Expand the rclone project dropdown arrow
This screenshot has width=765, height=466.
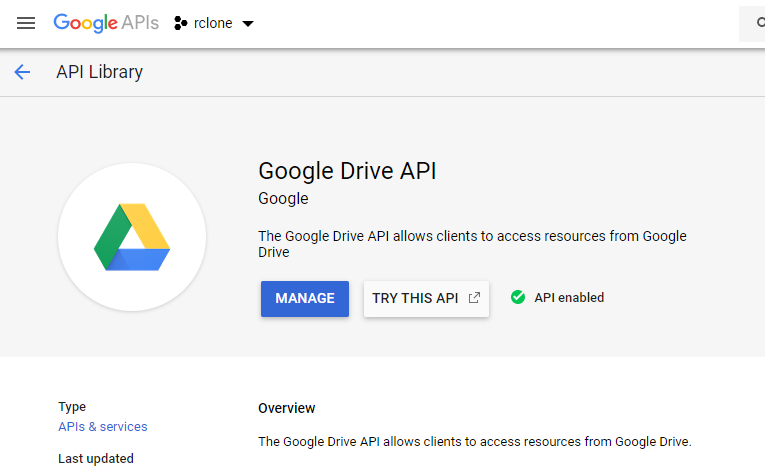pyautogui.click(x=247, y=24)
